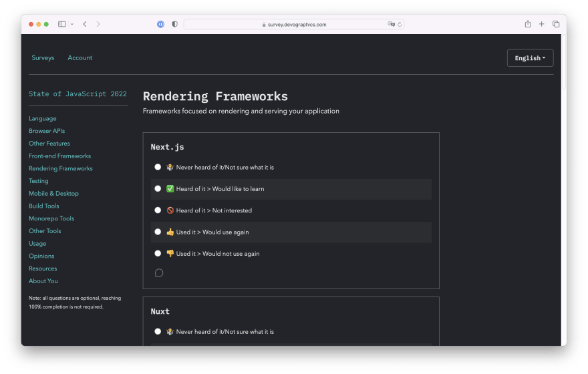Click the shrug emoji in Next.js question

(170, 167)
